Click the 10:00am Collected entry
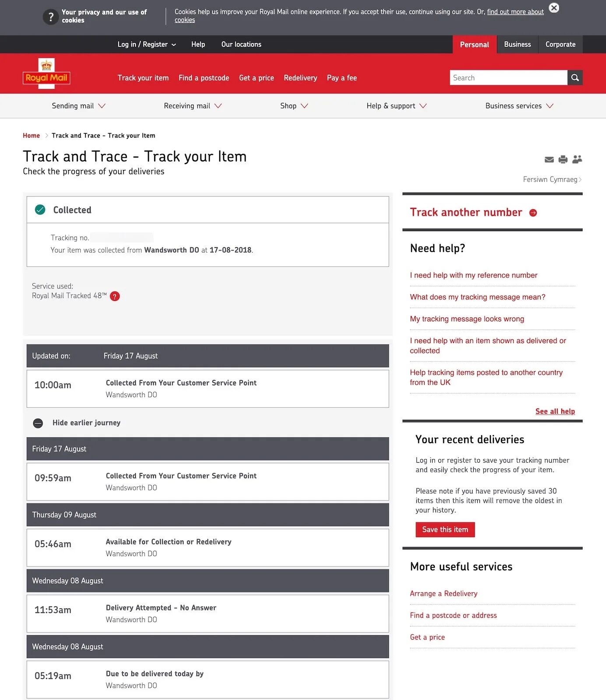The image size is (606, 700). pyautogui.click(x=208, y=389)
